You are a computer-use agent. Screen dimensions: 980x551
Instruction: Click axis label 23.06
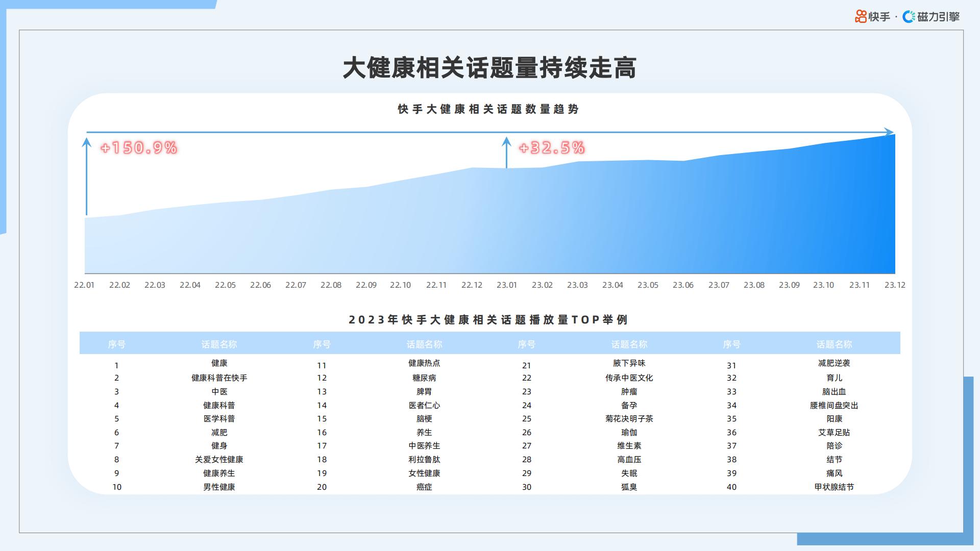pos(683,285)
